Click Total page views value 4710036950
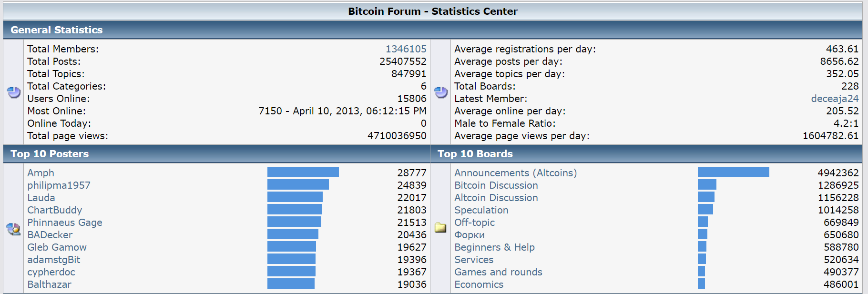 (397, 136)
